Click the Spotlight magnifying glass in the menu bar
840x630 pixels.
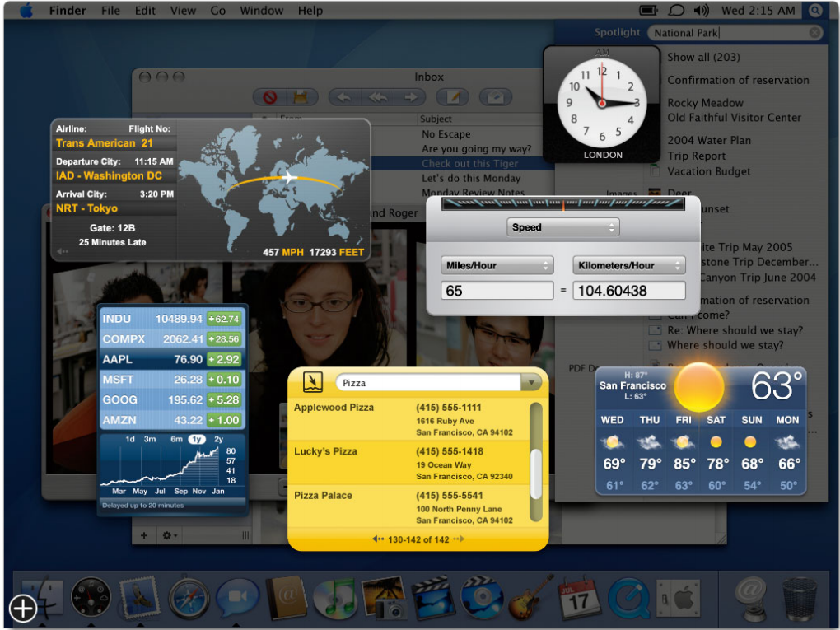pos(814,11)
